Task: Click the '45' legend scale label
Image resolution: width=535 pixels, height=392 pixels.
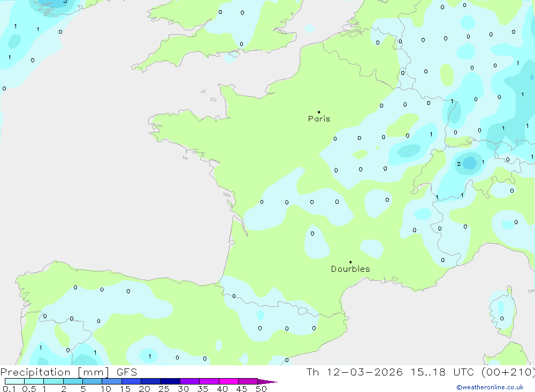Action: (242, 389)
